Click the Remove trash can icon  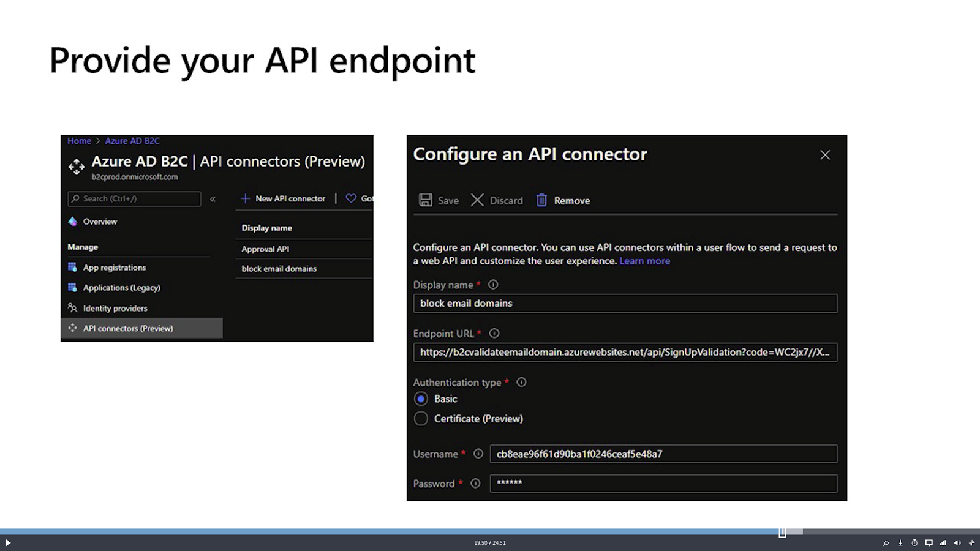click(x=541, y=200)
